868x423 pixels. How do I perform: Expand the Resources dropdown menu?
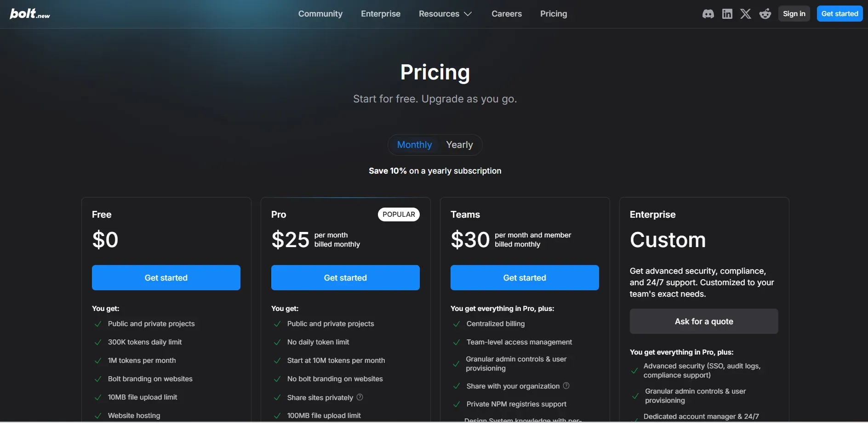[x=445, y=13]
